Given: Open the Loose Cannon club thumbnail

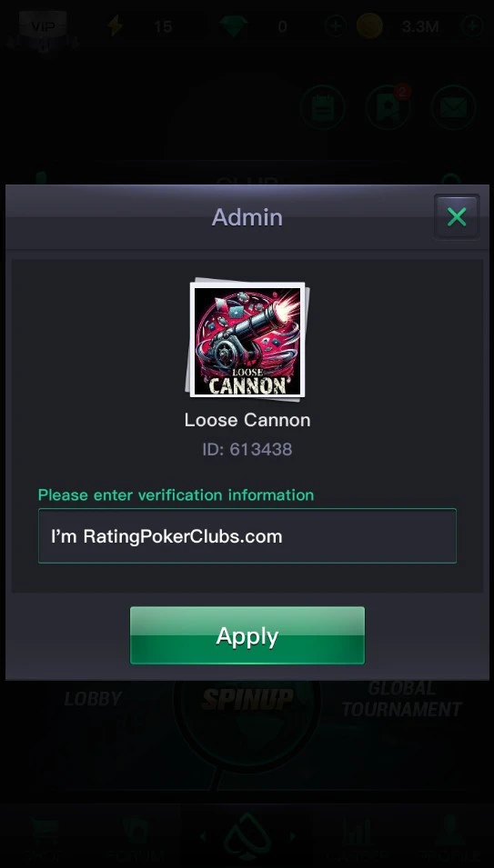Looking at the screenshot, I should click(x=247, y=339).
